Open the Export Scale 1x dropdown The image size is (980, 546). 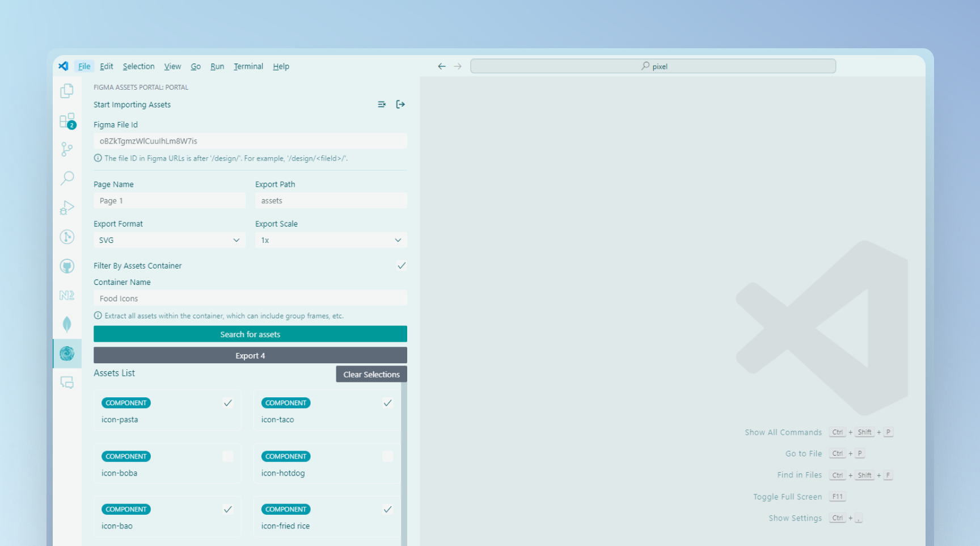[x=331, y=240]
